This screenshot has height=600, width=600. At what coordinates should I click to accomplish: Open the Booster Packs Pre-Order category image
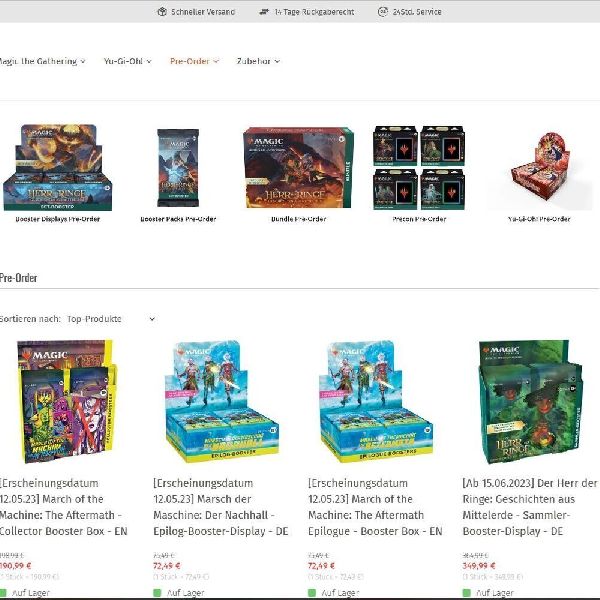click(178, 168)
